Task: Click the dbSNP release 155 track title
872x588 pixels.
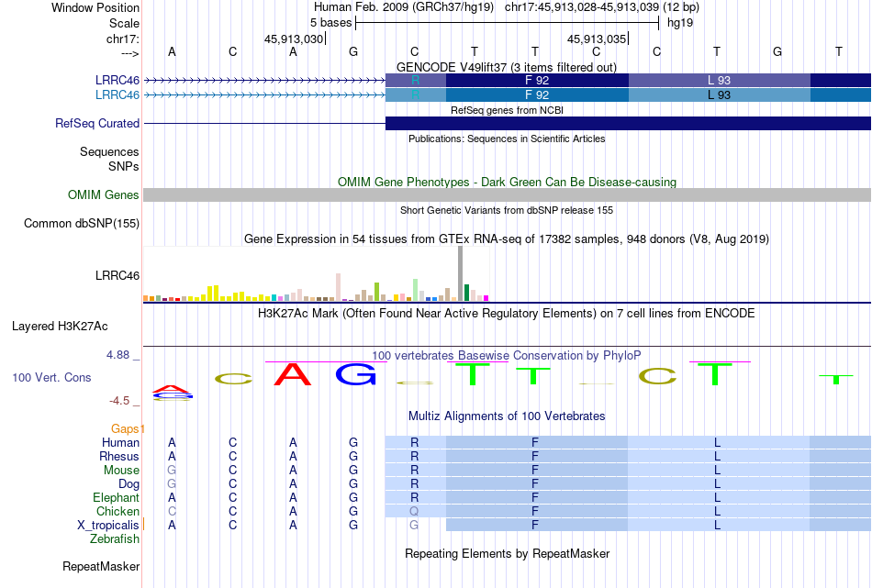Action: pos(507,210)
